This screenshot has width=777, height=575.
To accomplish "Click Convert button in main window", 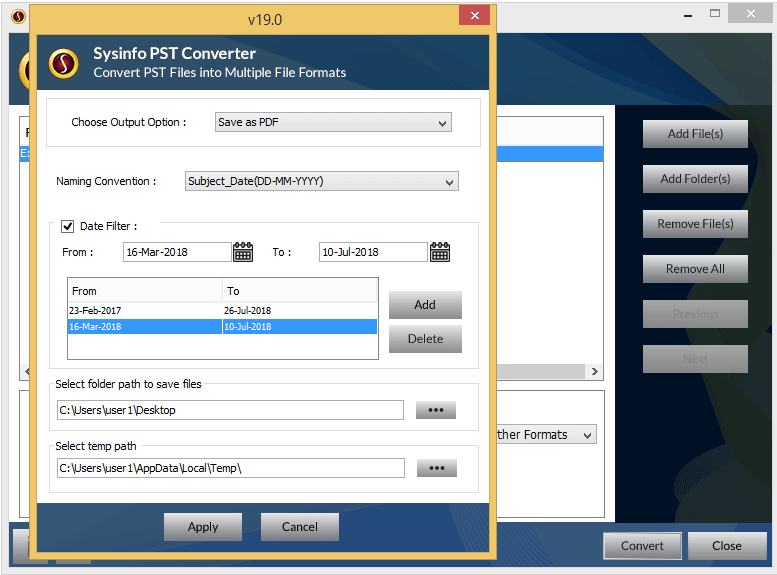I will pyautogui.click(x=642, y=546).
